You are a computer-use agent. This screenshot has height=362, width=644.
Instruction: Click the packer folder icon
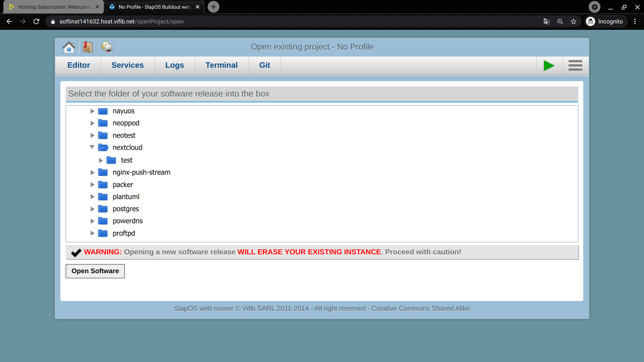[x=103, y=185]
